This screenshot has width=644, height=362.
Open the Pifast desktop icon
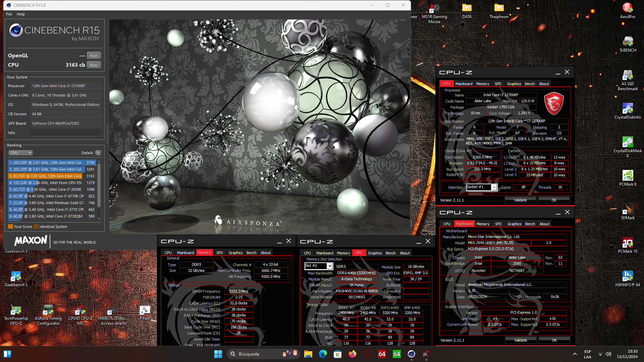tap(145, 313)
